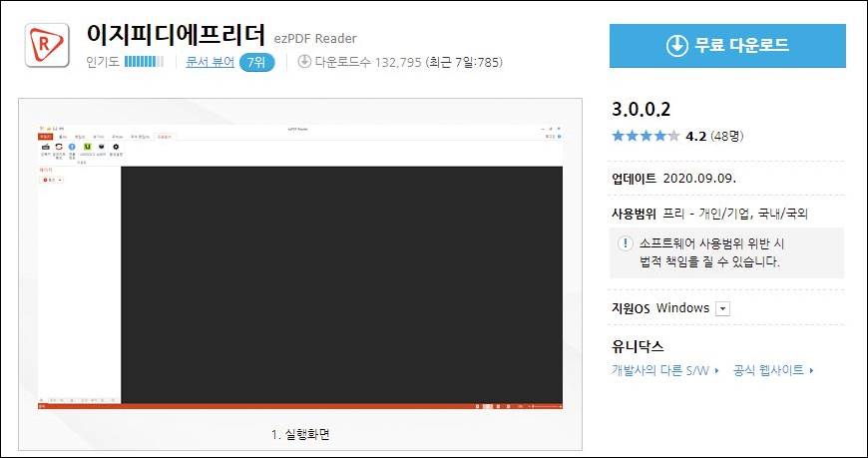Image resolution: width=868 pixels, height=458 pixels.
Task: Click the blue info icon in the screenshot
Action: (72, 147)
